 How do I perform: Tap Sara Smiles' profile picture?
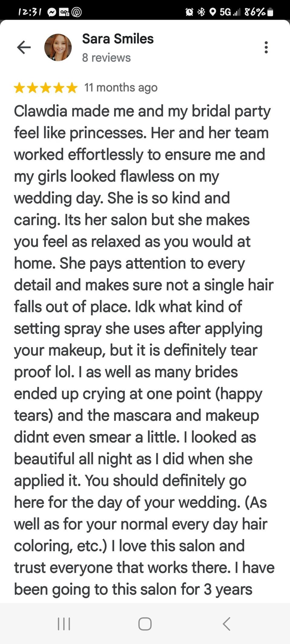(x=58, y=47)
